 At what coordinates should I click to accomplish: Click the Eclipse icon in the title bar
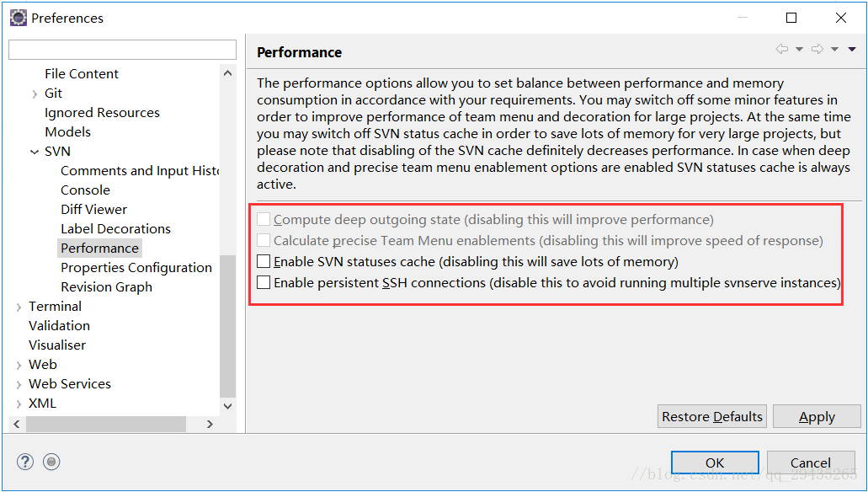[18, 18]
